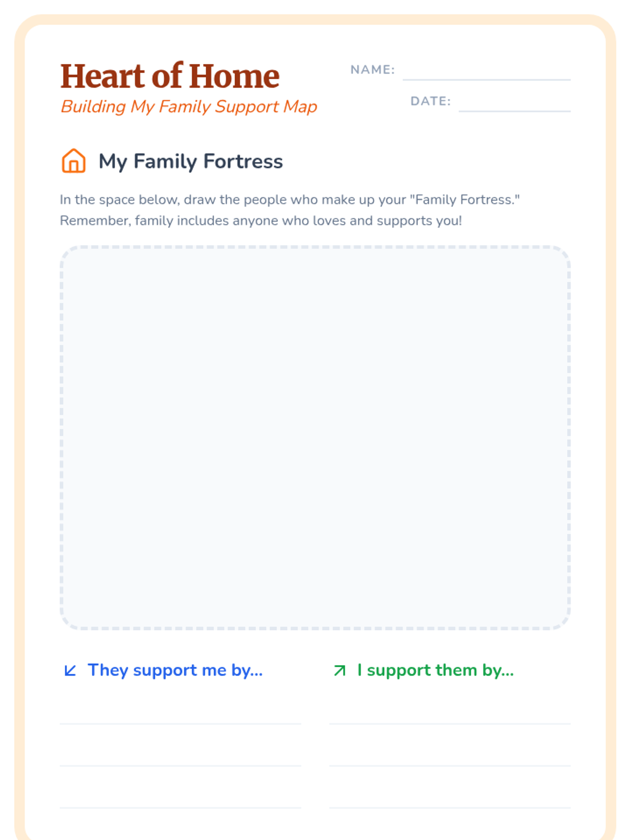Screen dimensions: 630x840
Task: Click the "Building My Family Support Map" subtitle
Action: point(189,107)
